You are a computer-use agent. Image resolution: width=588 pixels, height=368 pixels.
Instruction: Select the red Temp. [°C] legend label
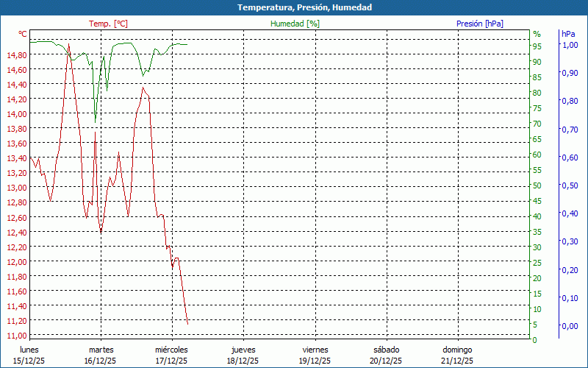pos(108,24)
